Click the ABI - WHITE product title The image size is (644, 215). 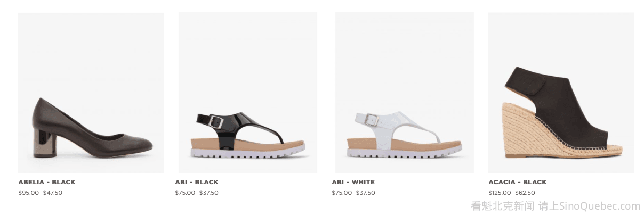pyautogui.click(x=353, y=182)
